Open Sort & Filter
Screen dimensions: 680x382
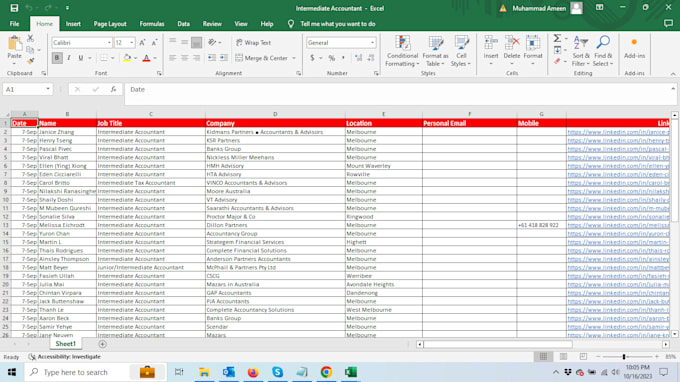click(581, 51)
